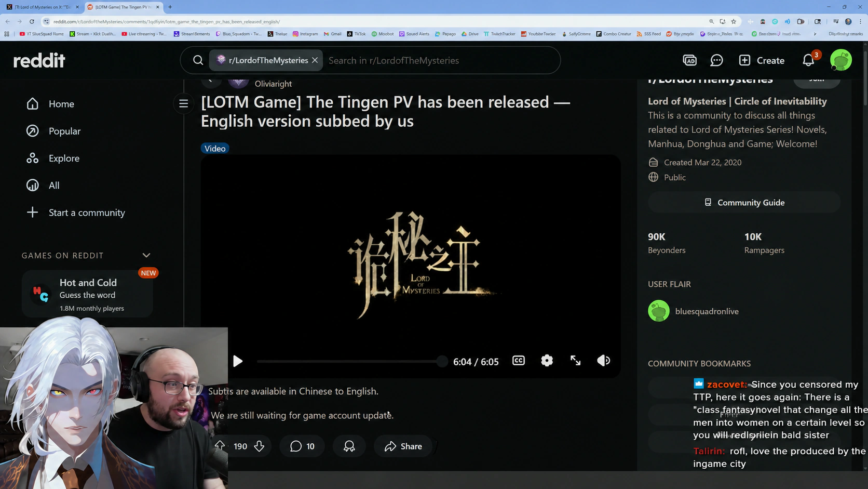Click the Create post button

762,60
